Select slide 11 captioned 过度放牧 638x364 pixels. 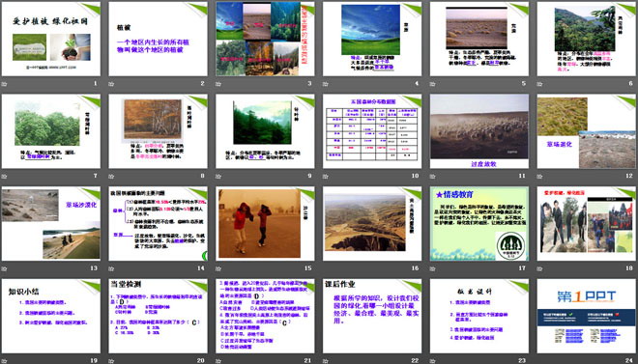(479, 131)
